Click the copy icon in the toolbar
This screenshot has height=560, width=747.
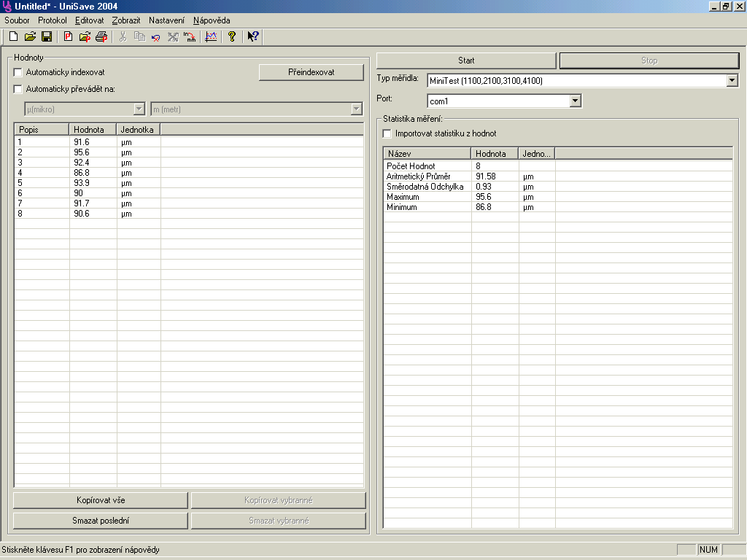pos(139,36)
